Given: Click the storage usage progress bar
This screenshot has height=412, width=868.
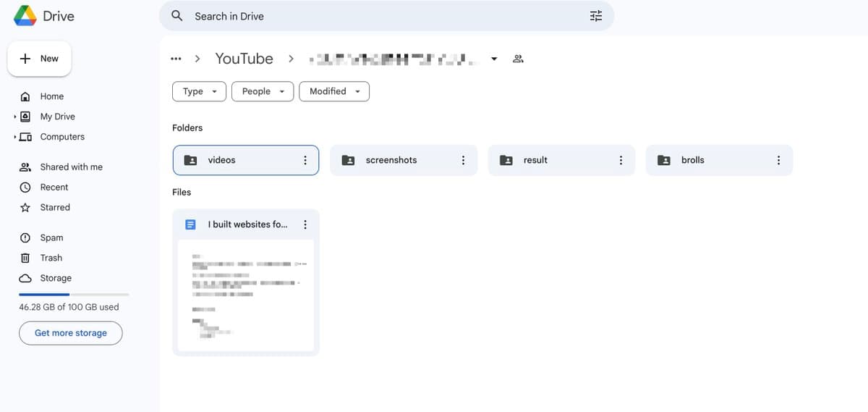Looking at the screenshot, I should 74,295.
